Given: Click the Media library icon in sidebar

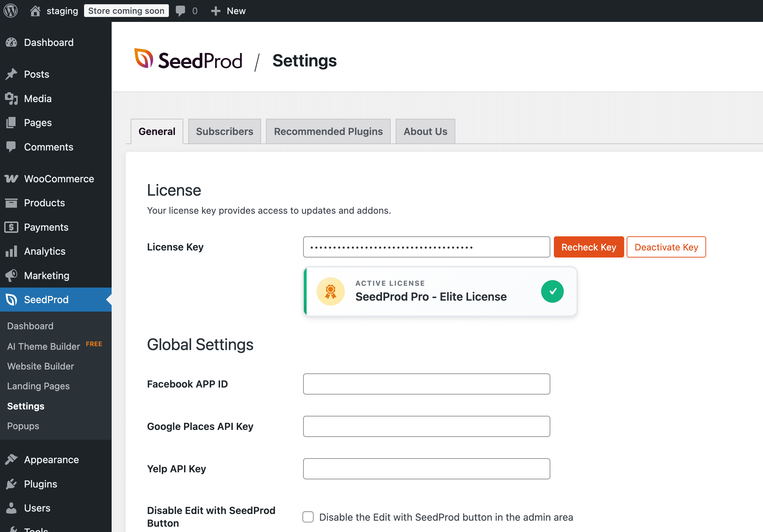Looking at the screenshot, I should click(x=12, y=99).
